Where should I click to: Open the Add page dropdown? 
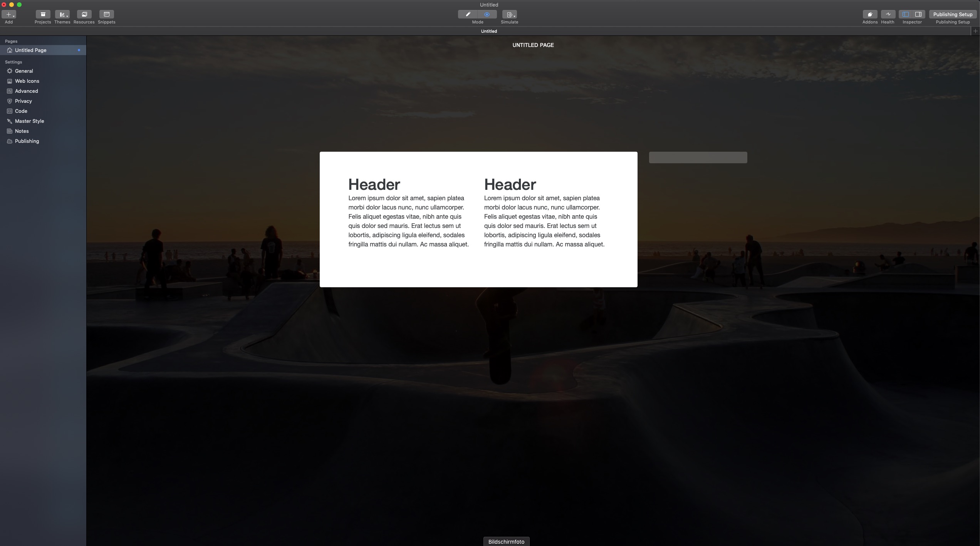[8, 14]
